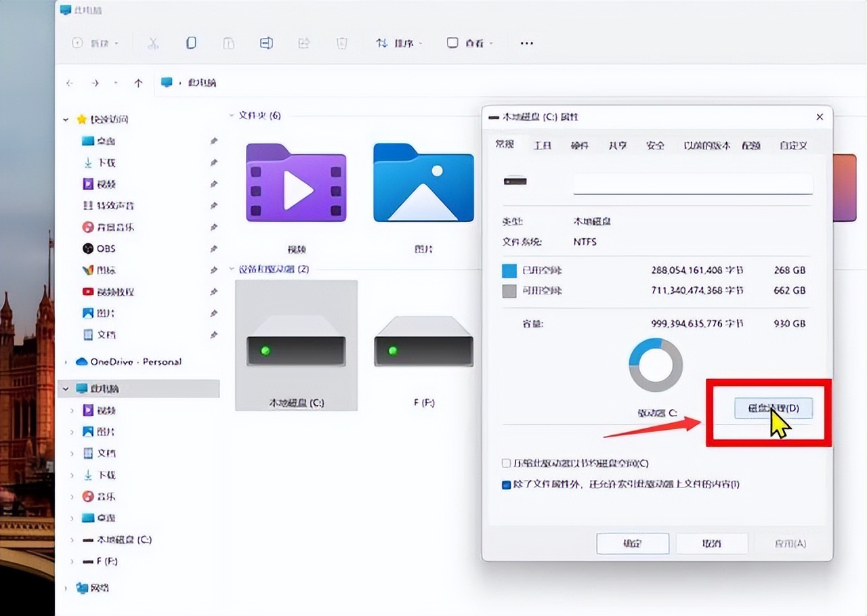Click the Copy icon in the toolbar
Screen dimensions: 867x616
tap(191, 43)
